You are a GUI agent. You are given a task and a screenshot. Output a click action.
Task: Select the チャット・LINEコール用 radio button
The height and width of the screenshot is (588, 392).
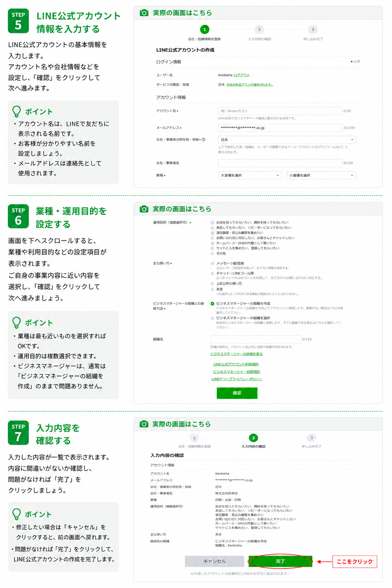(212, 273)
